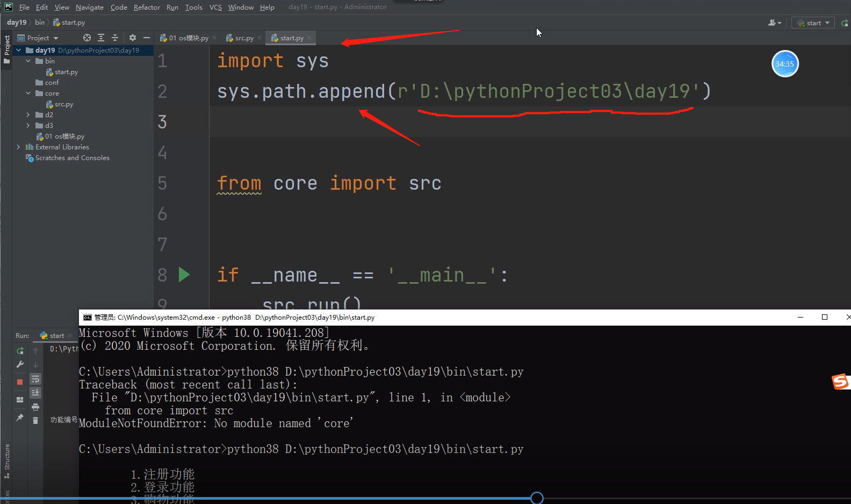Click 'bin' in breadcrumb path
Viewport: 851px width, 504px height.
(40, 22)
